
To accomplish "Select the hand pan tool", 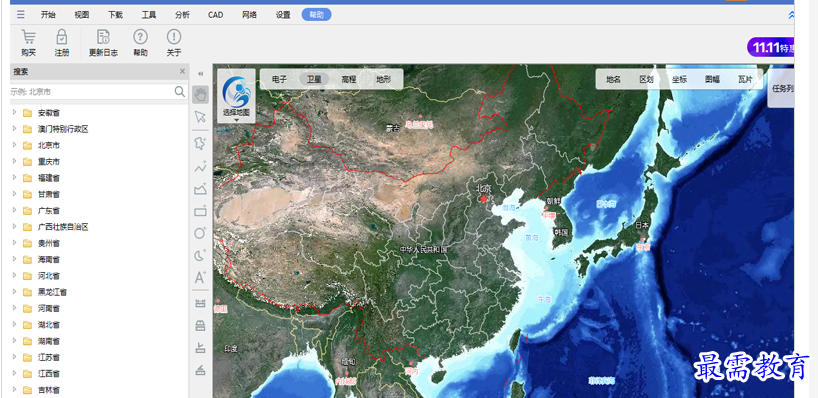I will [x=200, y=95].
